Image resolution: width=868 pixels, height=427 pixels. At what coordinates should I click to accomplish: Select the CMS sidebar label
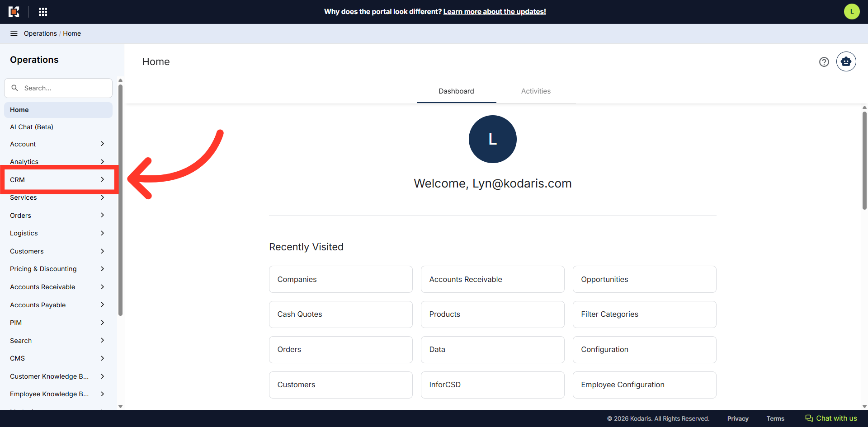point(17,358)
